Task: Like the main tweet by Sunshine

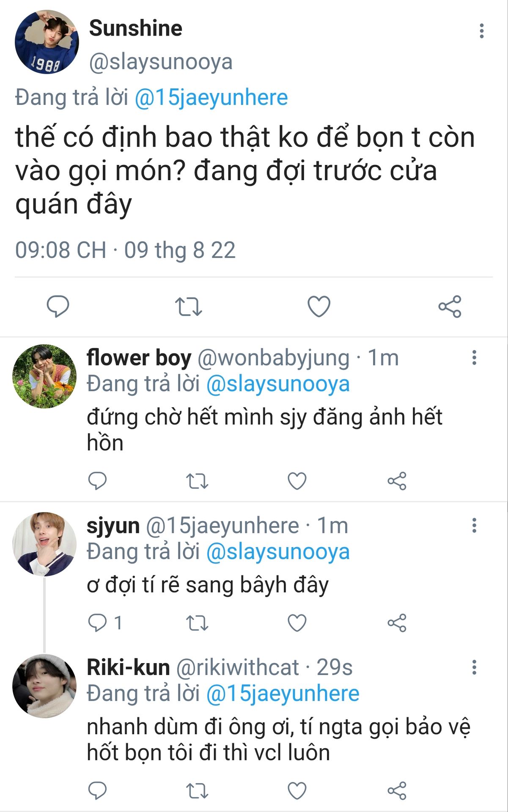Action: 319,307
